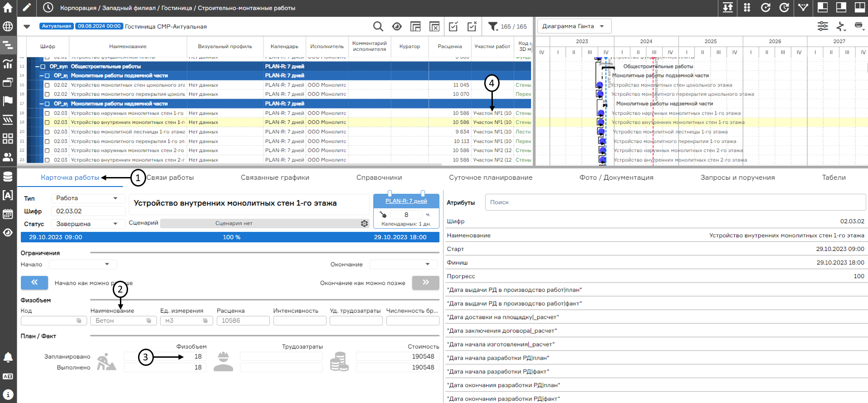Screen dimensions: 868x403
Task: Open the calendar sidebar icon
Action: pyautogui.click(x=8, y=214)
